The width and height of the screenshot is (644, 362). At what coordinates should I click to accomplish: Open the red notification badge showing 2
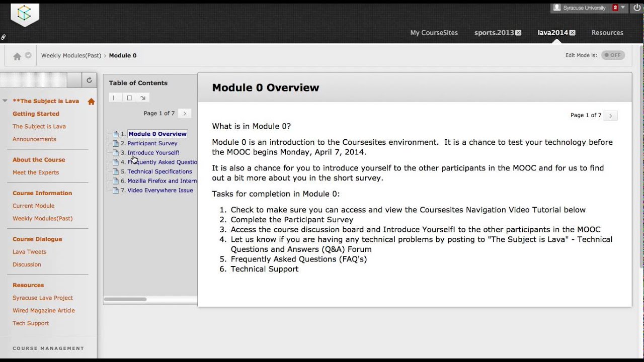click(615, 8)
